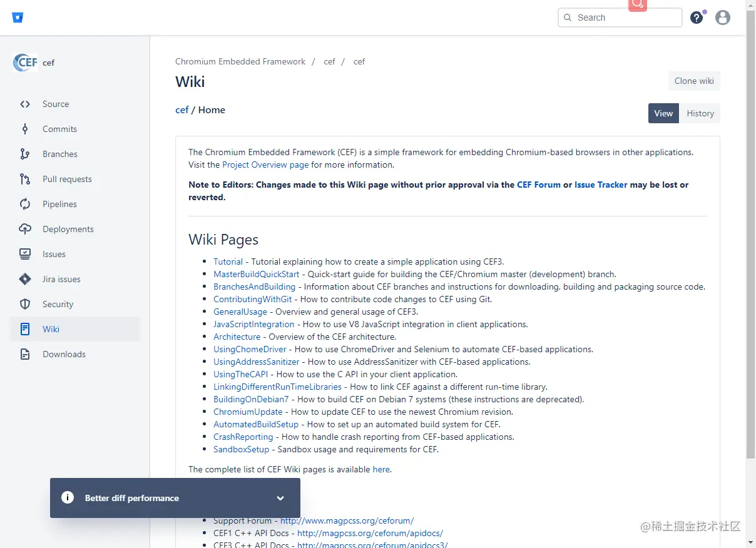Viewport: 756px width, 548px height.
Task: Click the Issues monitor icon
Action: coord(25,255)
